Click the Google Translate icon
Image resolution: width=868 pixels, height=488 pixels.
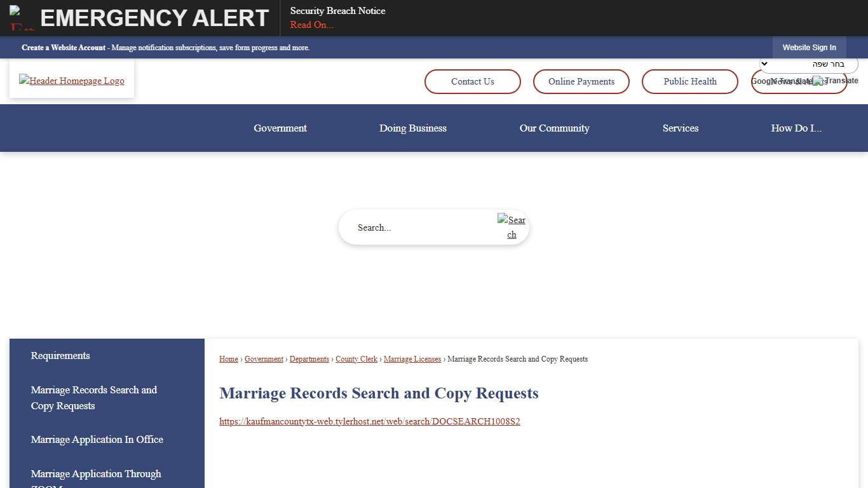coord(817,81)
